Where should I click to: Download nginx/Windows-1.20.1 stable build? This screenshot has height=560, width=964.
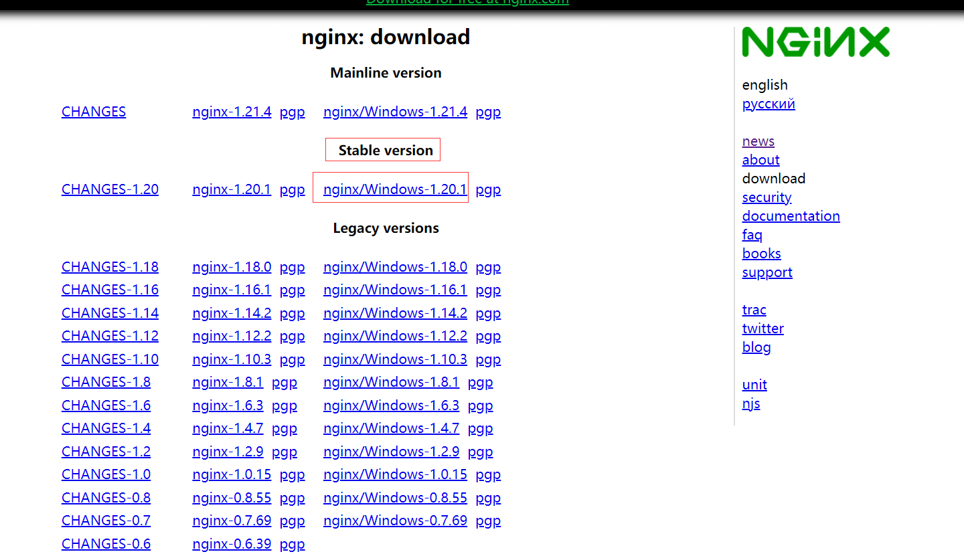pyautogui.click(x=395, y=189)
